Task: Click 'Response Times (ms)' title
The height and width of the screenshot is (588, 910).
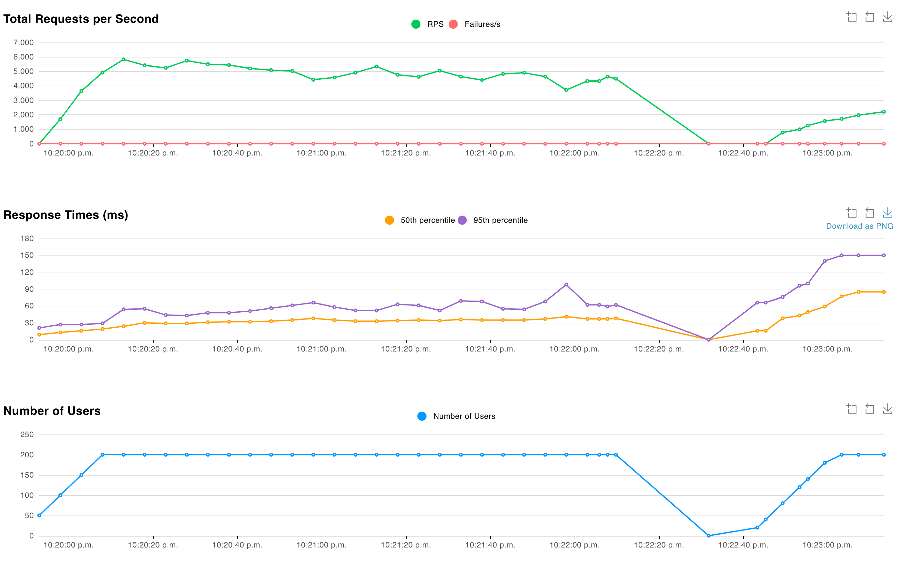Action: [x=66, y=215]
